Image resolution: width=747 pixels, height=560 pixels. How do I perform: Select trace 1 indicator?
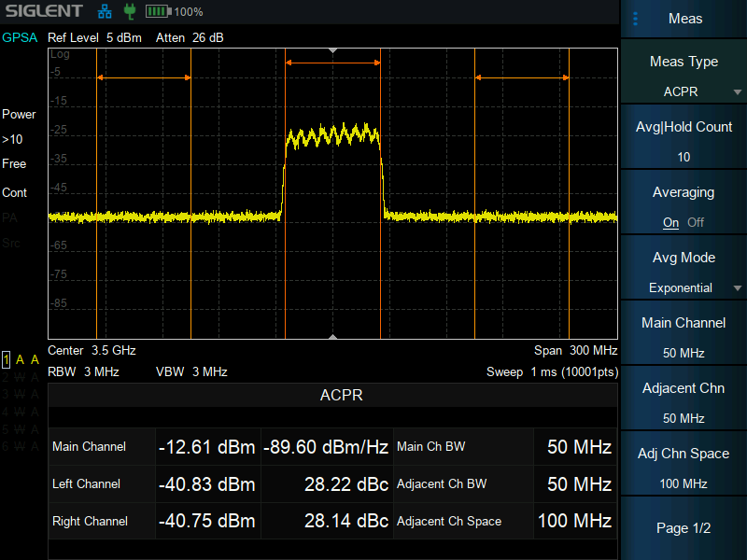tap(7, 359)
